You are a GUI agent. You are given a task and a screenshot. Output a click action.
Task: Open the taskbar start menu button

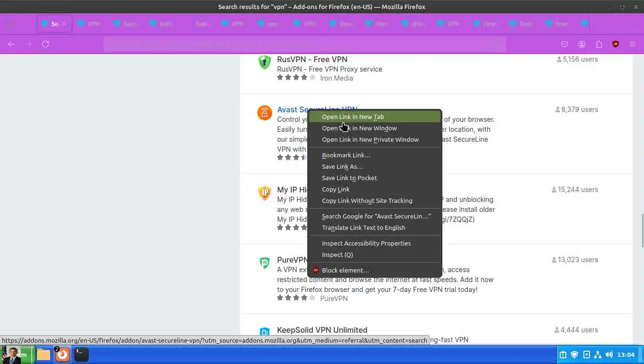(x=17, y=355)
